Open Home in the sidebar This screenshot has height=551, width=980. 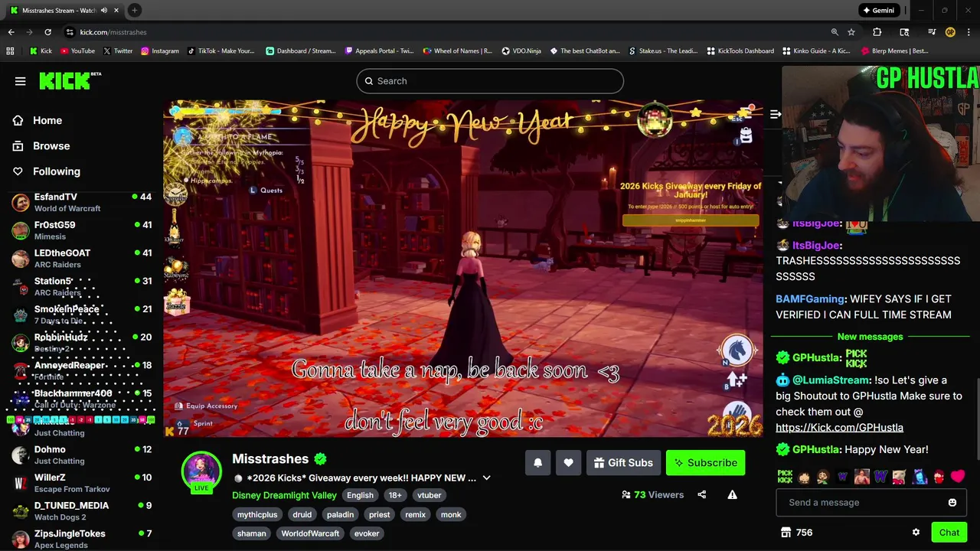coord(47,120)
